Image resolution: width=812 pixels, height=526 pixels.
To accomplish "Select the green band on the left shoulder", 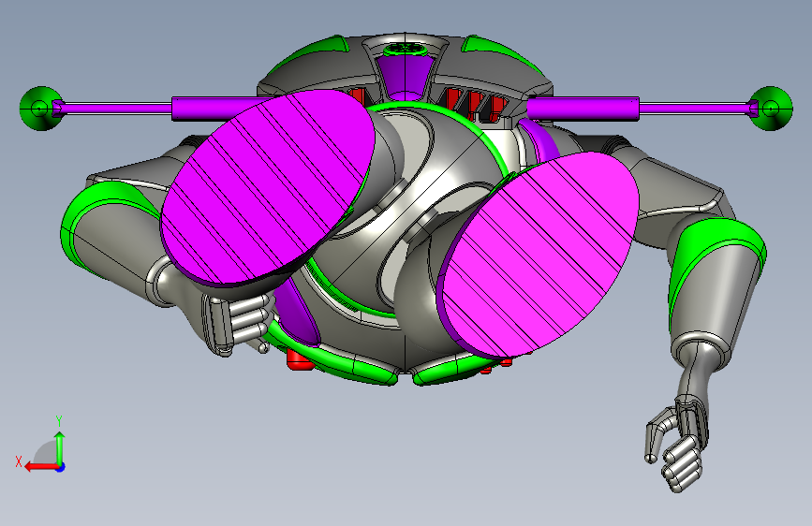I will click(x=104, y=215).
